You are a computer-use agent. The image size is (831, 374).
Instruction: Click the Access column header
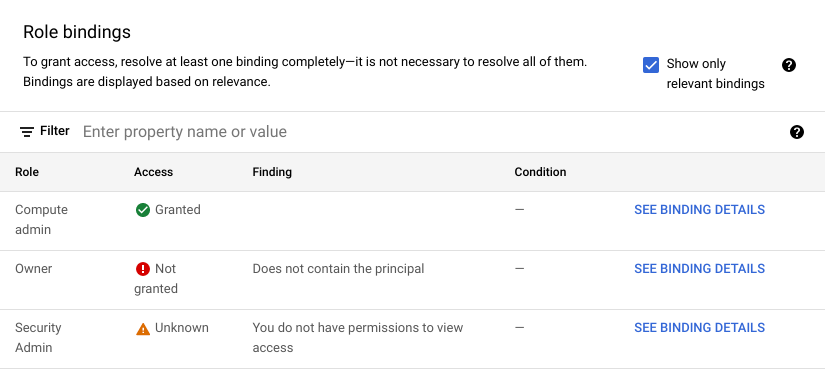click(153, 172)
